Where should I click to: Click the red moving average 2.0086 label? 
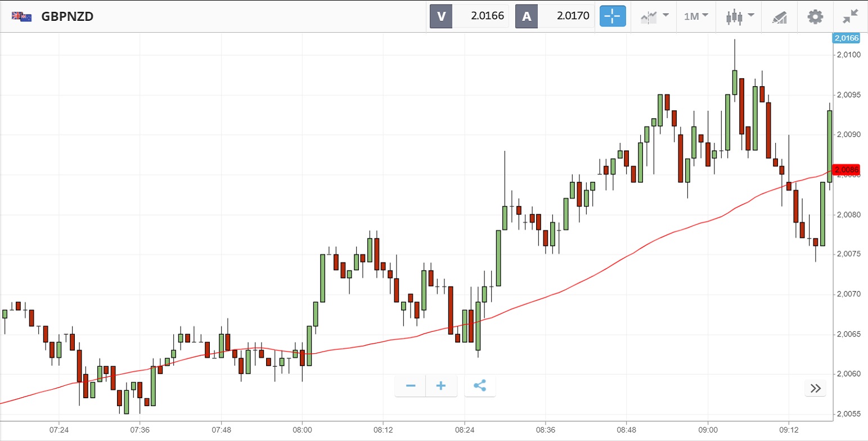847,169
